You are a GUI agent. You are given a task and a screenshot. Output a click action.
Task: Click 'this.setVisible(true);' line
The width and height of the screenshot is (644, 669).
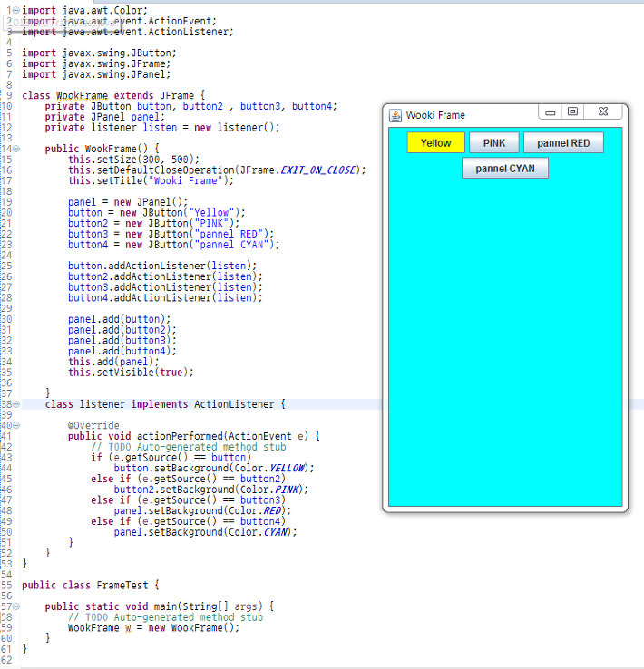point(131,373)
